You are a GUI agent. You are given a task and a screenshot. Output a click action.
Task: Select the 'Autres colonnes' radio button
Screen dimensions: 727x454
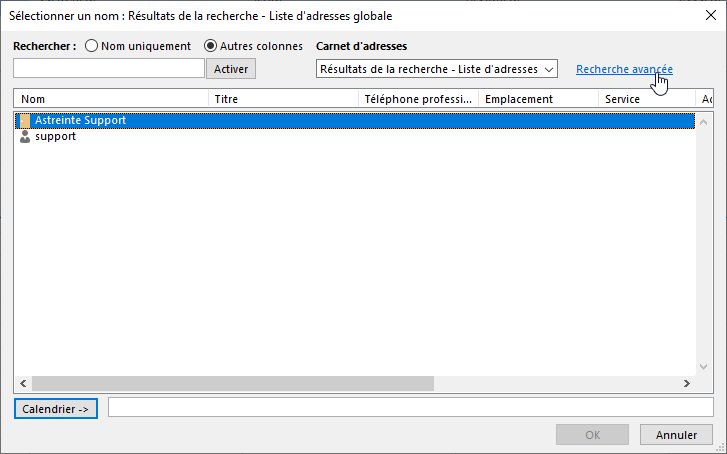click(210, 46)
